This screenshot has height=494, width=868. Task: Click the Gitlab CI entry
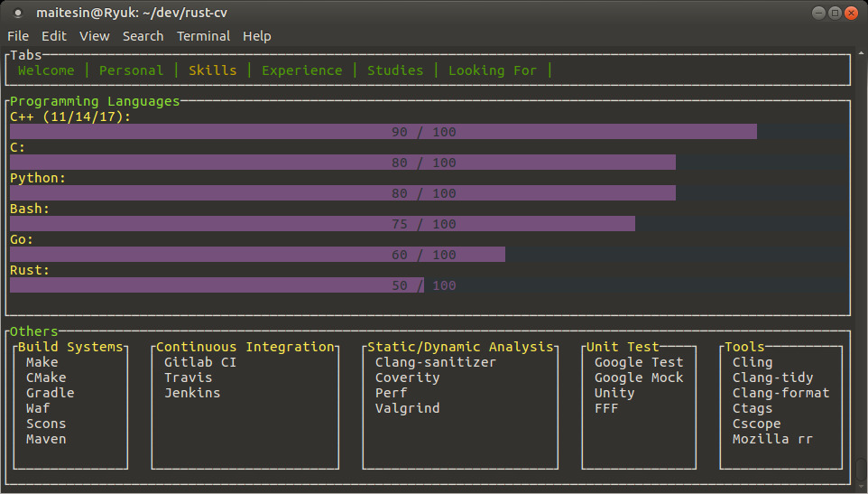pyautogui.click(x=200, y=362)
